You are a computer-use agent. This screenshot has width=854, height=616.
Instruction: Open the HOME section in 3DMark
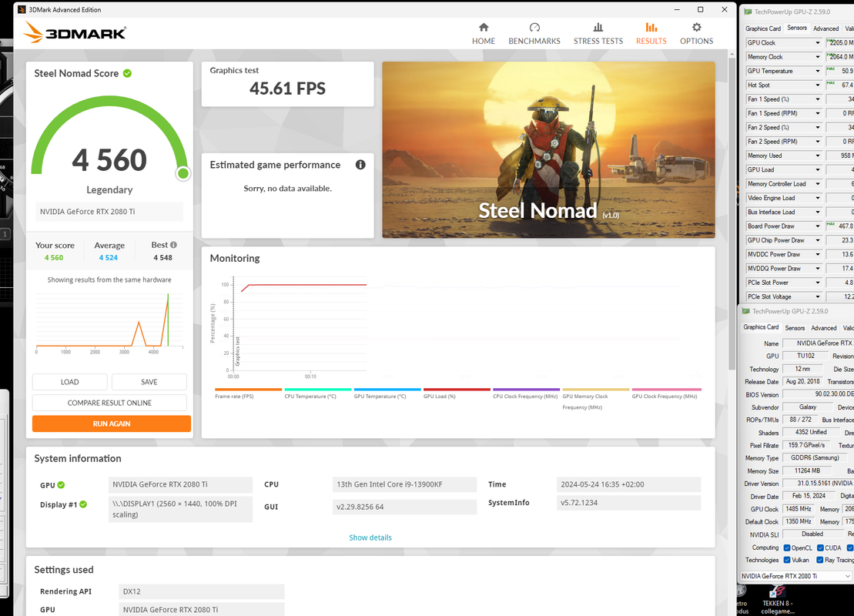point(484,34)
